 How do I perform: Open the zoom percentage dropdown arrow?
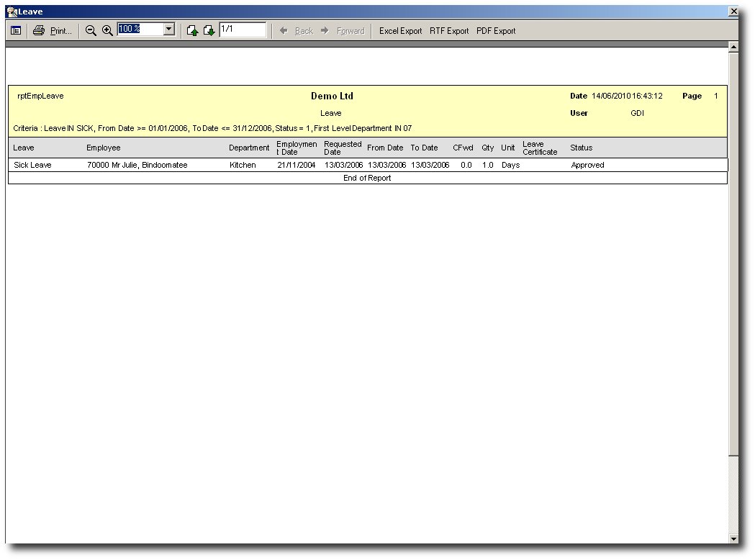tap(169, 30)
